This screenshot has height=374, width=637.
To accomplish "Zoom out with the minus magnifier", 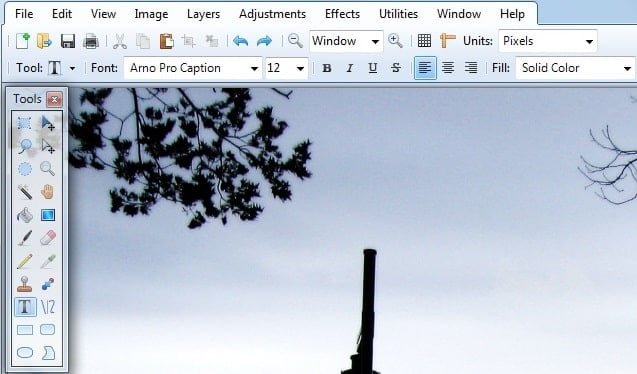I will [x=295, y=41].
